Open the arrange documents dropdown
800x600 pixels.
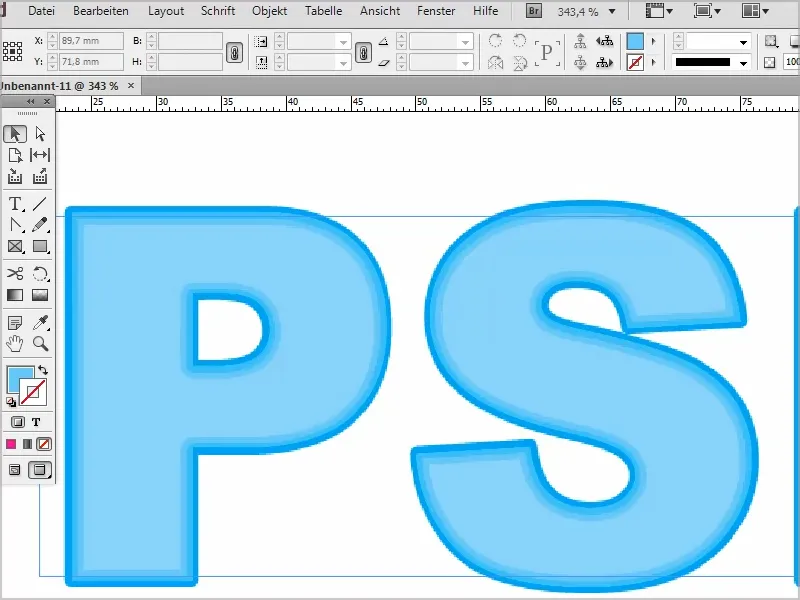755,11
